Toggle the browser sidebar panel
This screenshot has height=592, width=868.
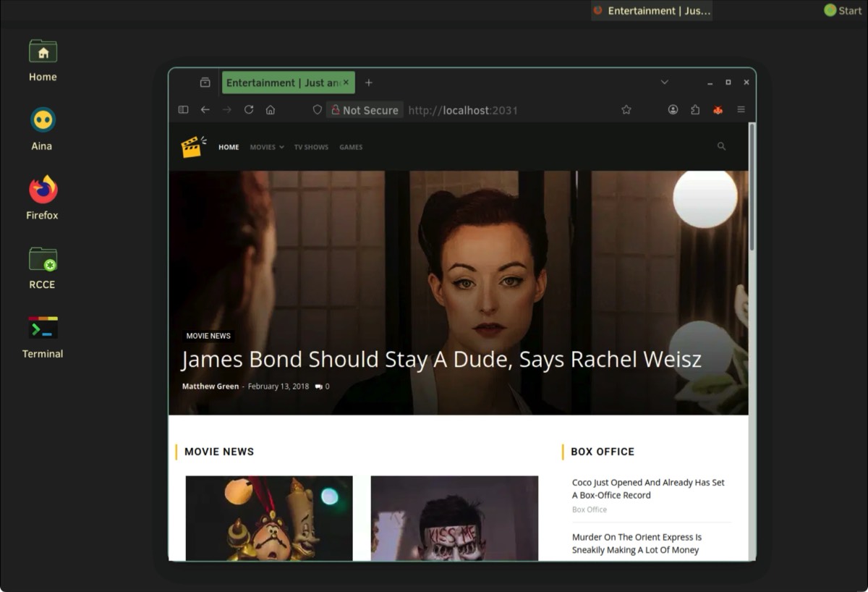[183, 110]
